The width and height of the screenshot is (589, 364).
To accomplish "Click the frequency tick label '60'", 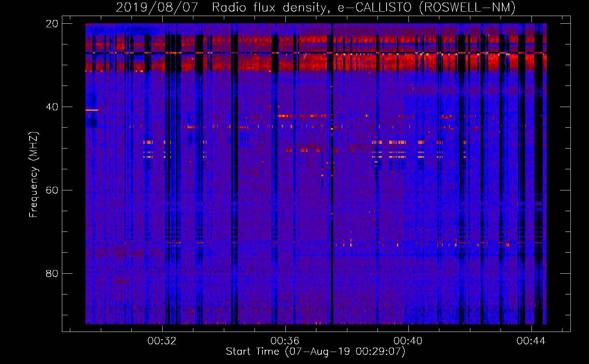I will (52, 190).
